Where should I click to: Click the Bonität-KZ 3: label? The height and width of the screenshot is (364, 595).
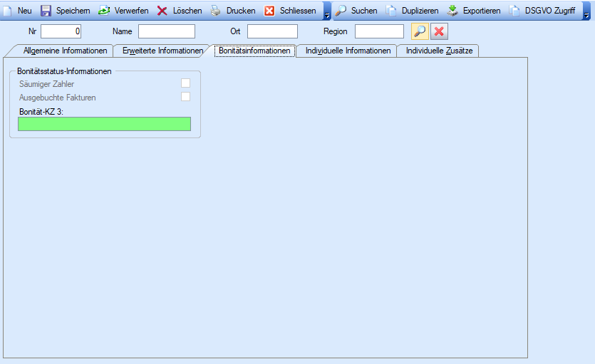41,111
